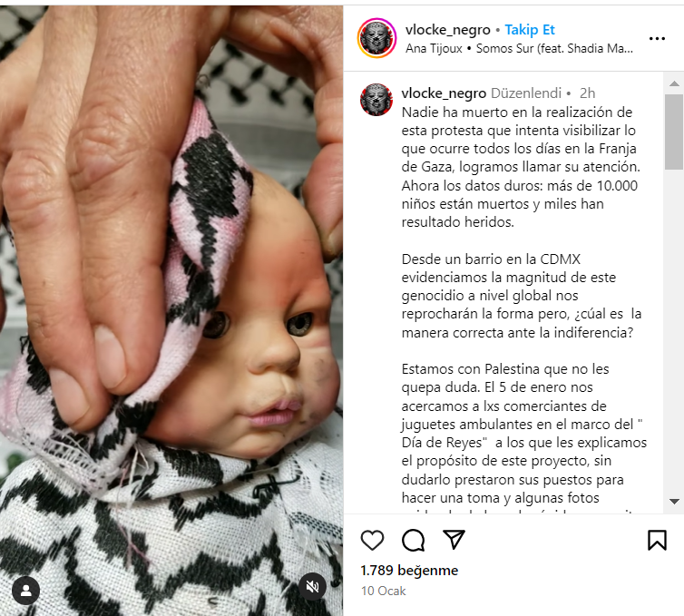The image size is (684, 616).
Task: Open comments with the speech bubble icon
Action: pyautogui.click(x=413, y=540)
